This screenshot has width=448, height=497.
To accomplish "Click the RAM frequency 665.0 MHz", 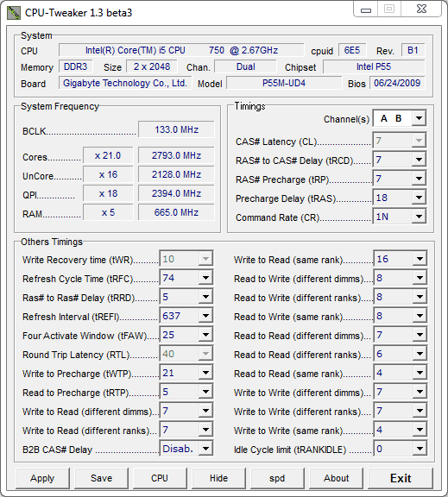I will tap(176, 212).
